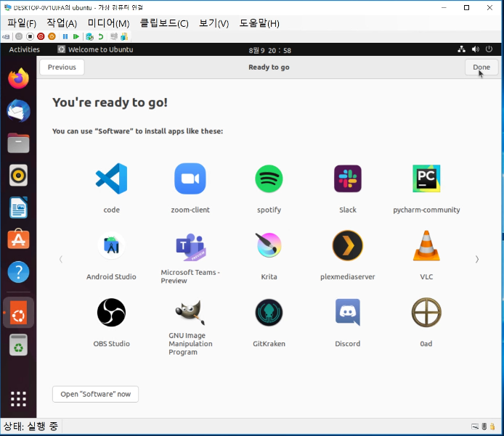This screenshot has width=504, height=436.
Task: Open the 클립보드(C) menu
Action: pyautogui.click(x=164, y=23)
